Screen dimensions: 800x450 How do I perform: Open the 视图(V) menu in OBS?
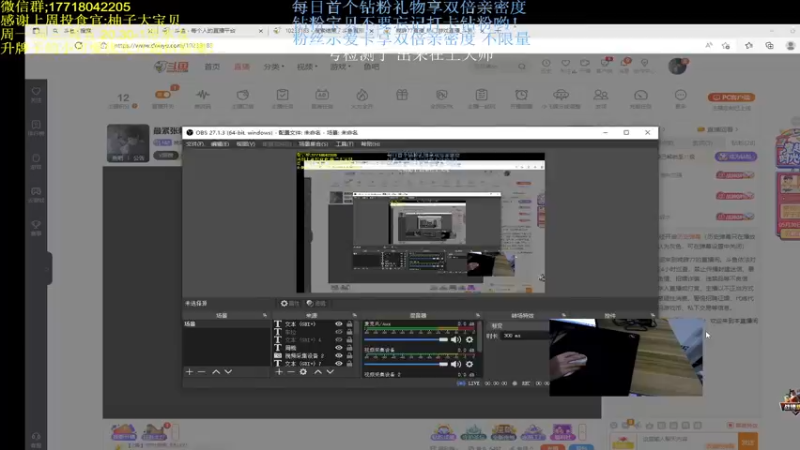(245, 144)
